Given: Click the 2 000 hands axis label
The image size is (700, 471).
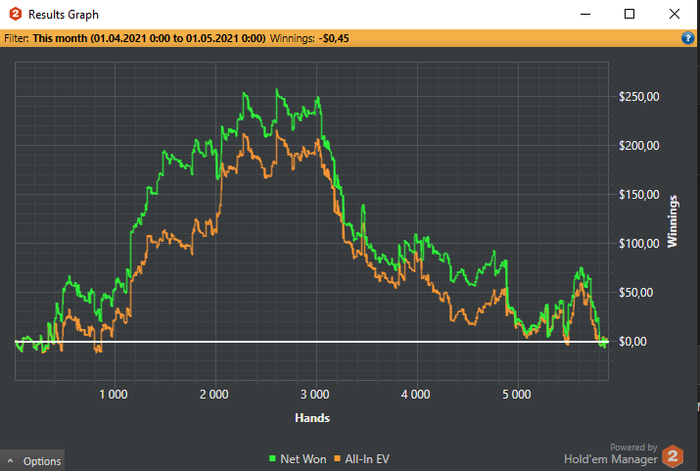Looking at the screenshot, I should [214, 395].
